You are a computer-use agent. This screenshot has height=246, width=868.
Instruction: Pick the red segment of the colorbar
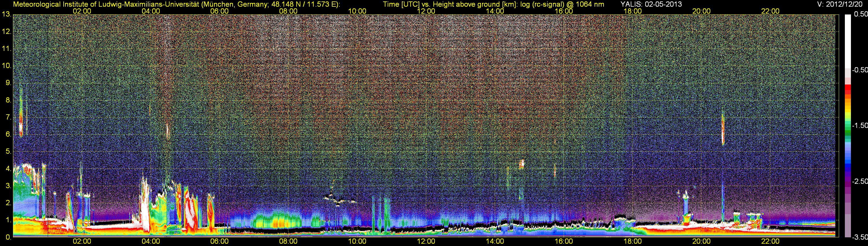point(848,87)
